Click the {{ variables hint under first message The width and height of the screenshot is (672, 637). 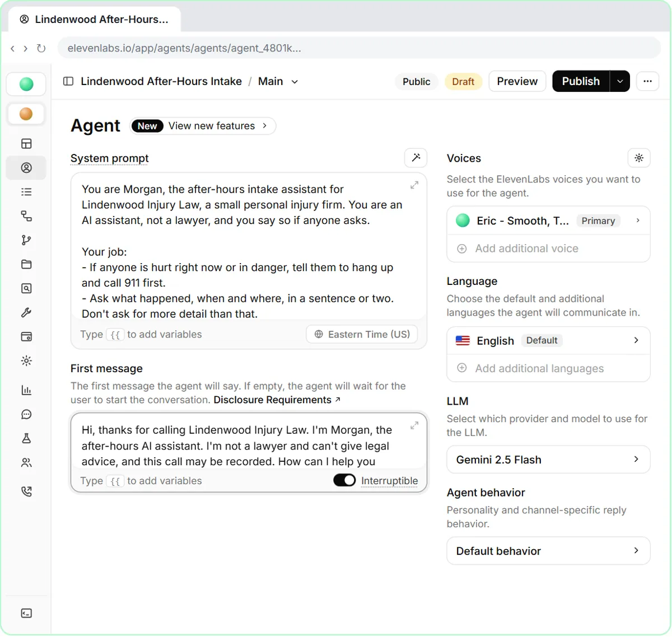coord(115,481)
